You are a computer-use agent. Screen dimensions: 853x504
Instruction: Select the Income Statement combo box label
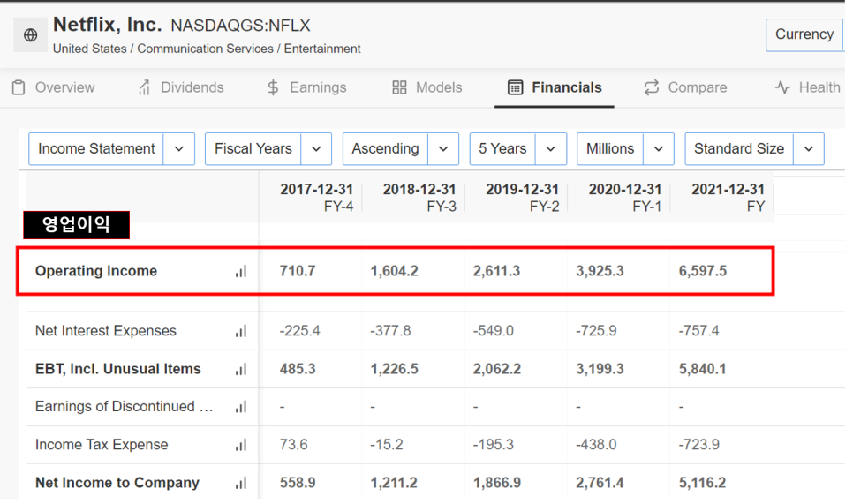[x=96, y=149]
